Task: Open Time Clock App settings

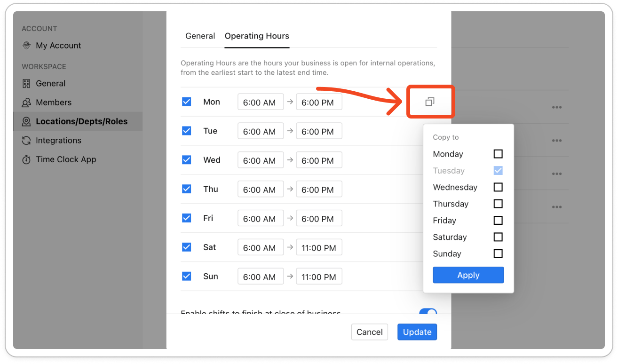Action: [x=66, y=159]
